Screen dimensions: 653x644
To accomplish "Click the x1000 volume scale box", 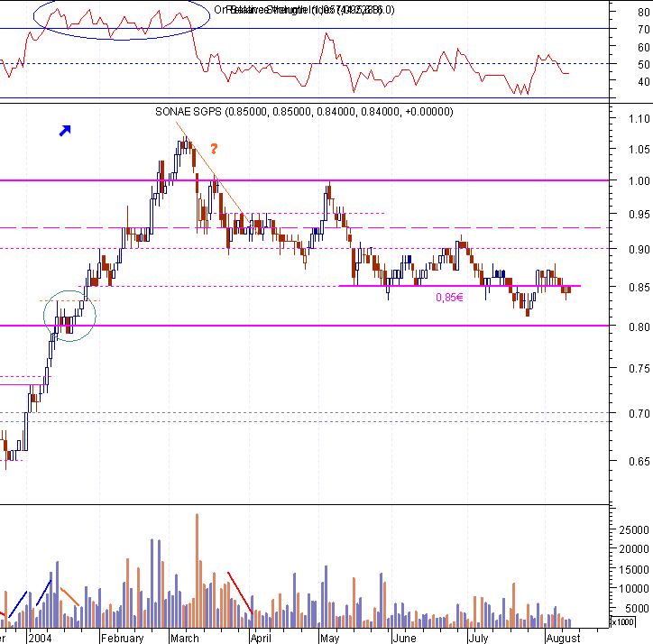I will [622, 622].
